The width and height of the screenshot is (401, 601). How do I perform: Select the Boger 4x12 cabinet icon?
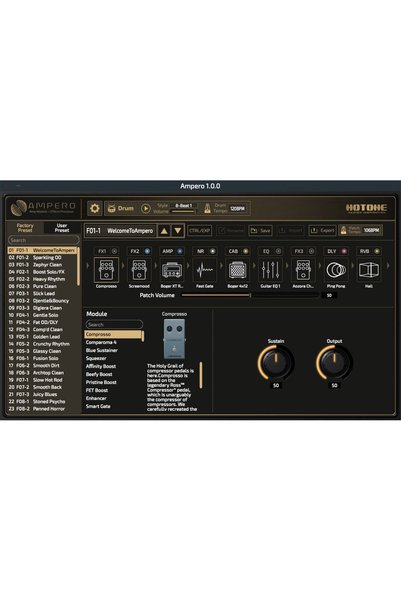coord(237,270)
